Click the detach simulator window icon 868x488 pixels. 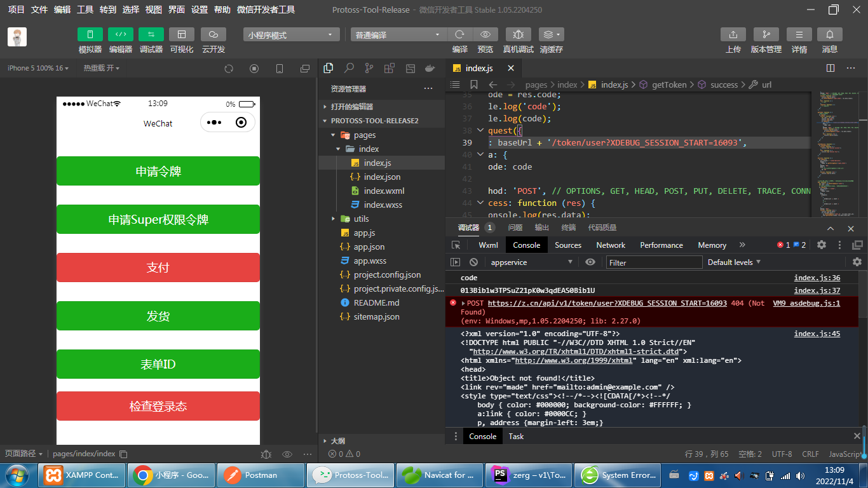[305, 68]
